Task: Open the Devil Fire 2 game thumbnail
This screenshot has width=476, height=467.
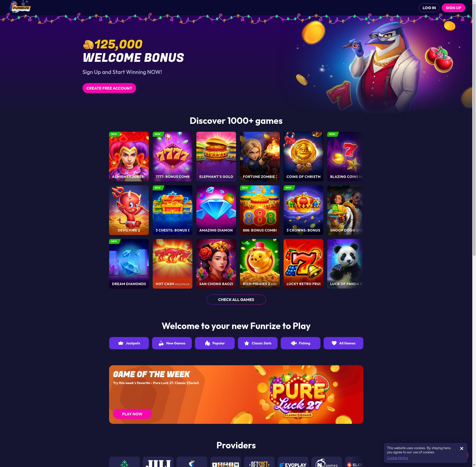Action: click(x=129, y=210)
